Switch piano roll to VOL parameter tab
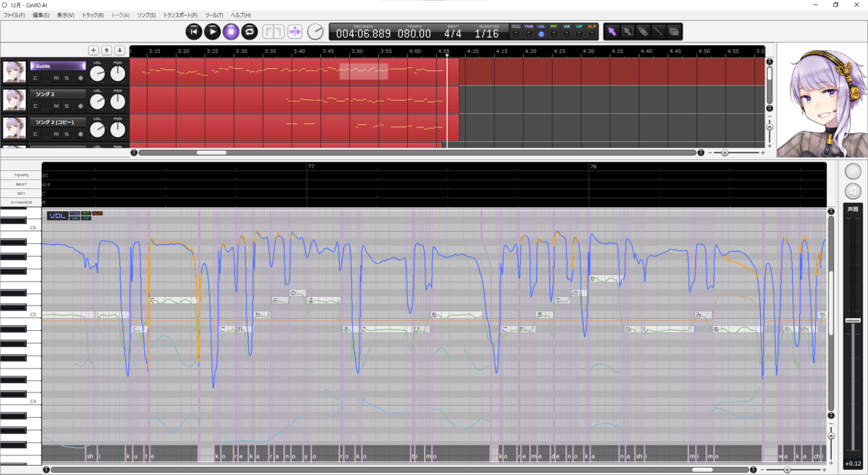The image size is (868, 475). pyautogui.click(x=57, y=216)
